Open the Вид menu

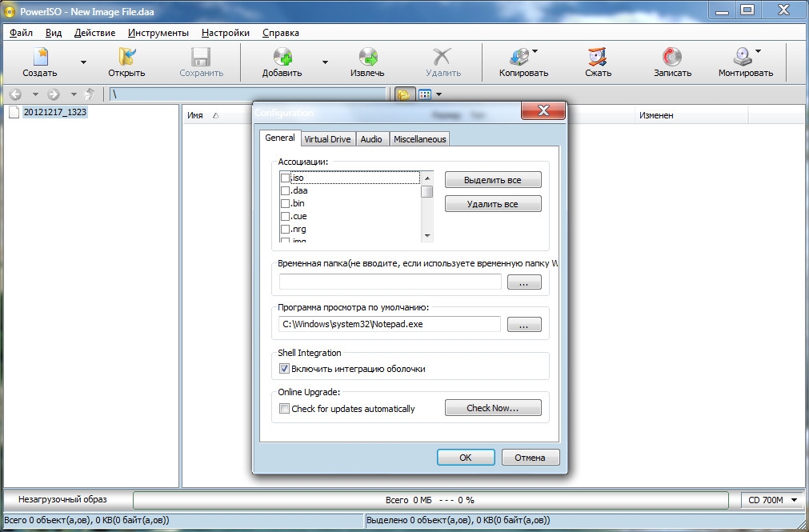coord(53,33)
